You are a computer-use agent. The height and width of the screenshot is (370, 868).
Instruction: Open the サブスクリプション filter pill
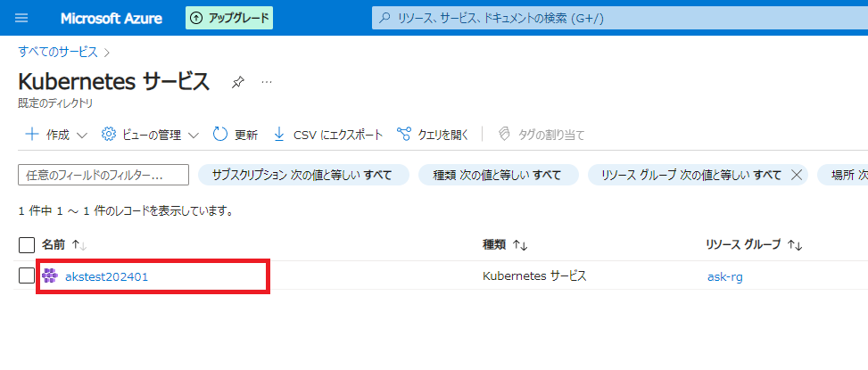click(x=303, y=175)
